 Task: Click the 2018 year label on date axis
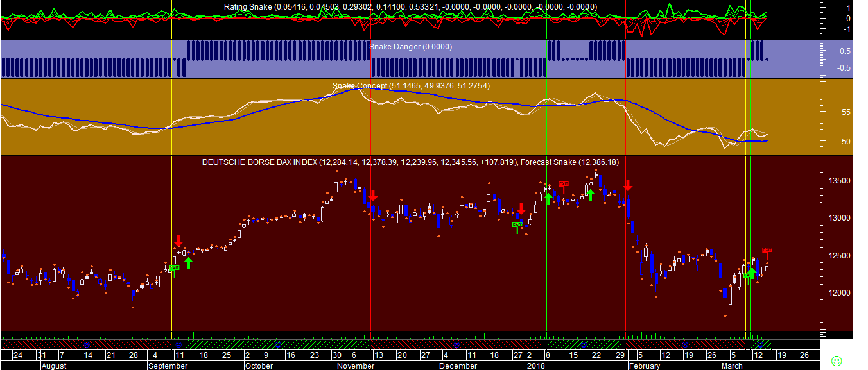pos(535,366)
